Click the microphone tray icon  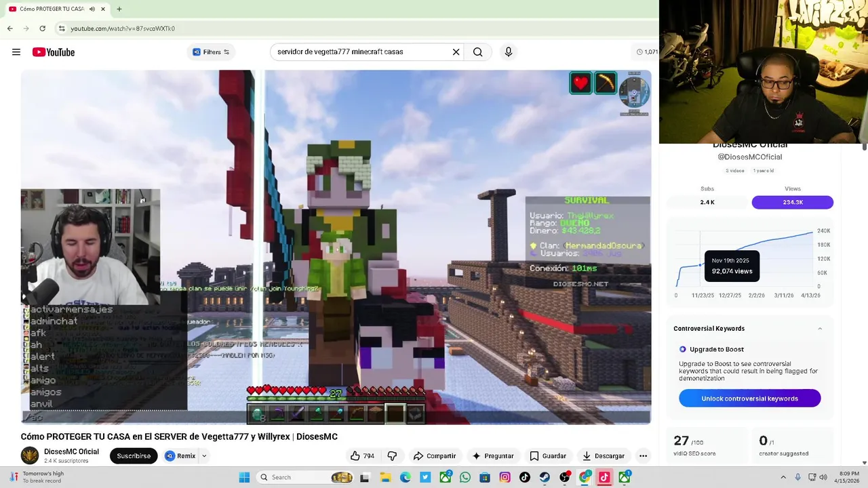(798, 477)
